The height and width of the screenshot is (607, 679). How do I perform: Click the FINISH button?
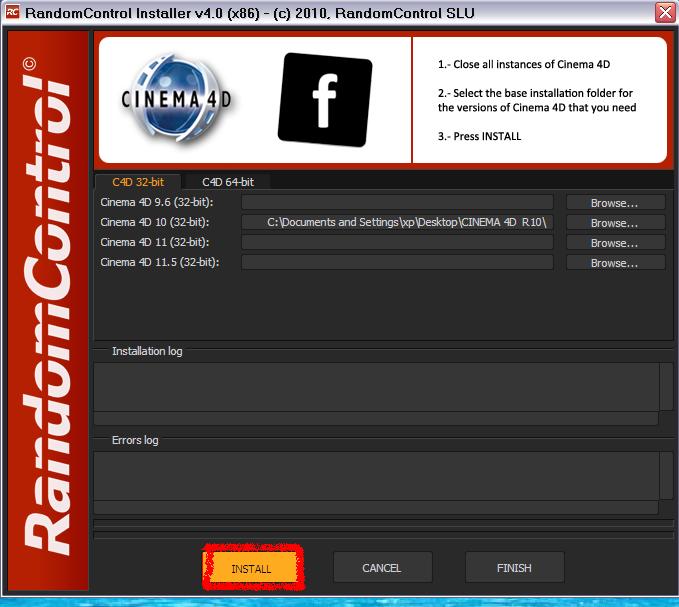tap(514, 567)
